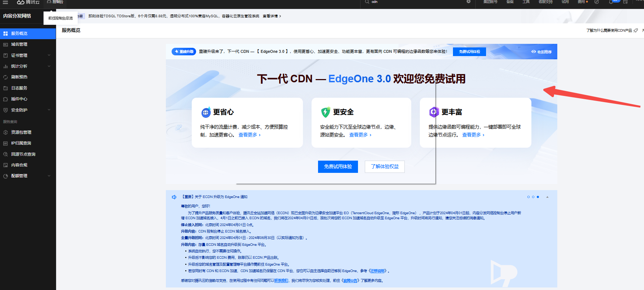Image resolution: width=644 pixels, height=290 pixels.
Task: Click the 了解体验权益 button
Action: coord(385,167)
